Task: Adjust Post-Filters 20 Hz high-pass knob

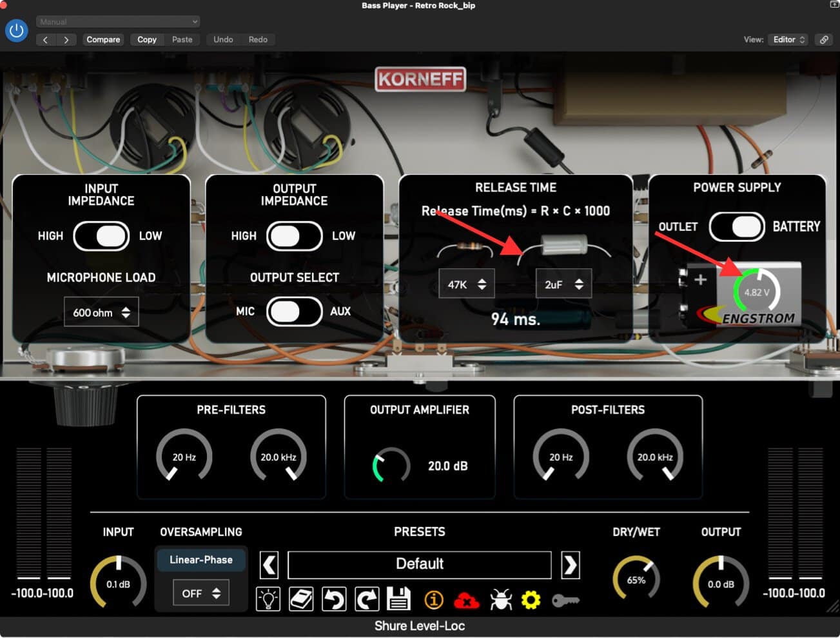Action: pos(561,456)
